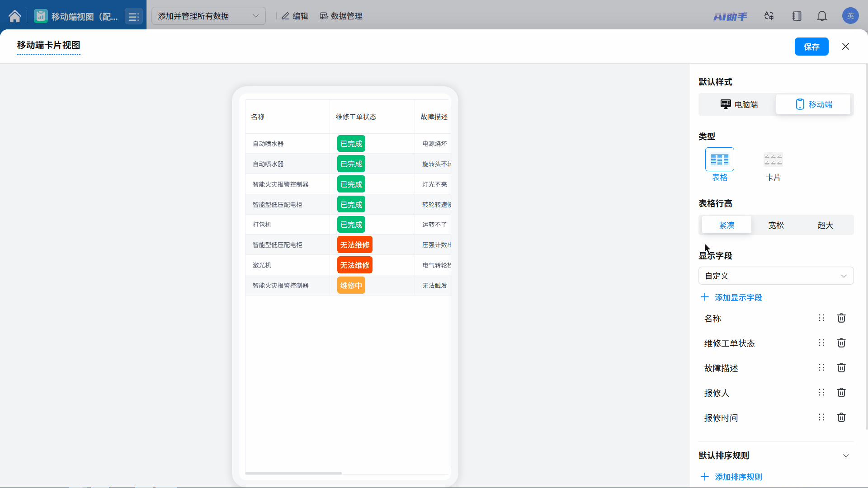Open the book panel icon in the header
The image size is (868, 488).
797,16
